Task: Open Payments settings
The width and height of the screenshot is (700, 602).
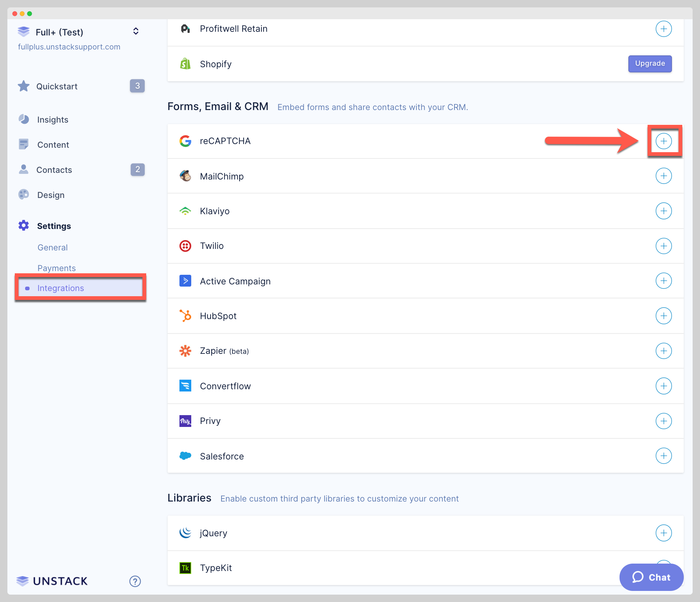Action: pos(57,268)
